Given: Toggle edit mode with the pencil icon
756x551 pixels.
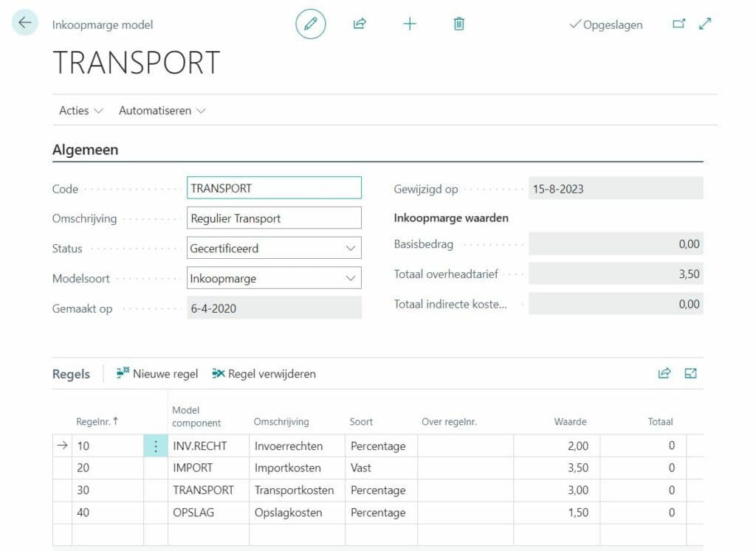Looking at the screenshot, I should 310,24.
